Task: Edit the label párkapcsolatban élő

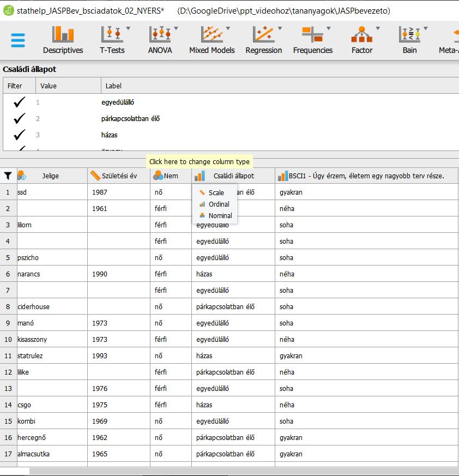Action: (130, 119)
